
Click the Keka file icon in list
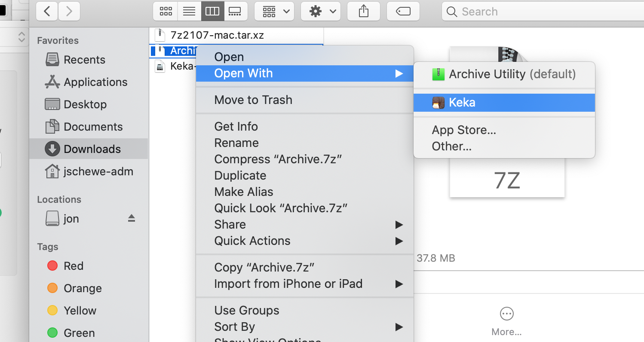tap(160, 67)
